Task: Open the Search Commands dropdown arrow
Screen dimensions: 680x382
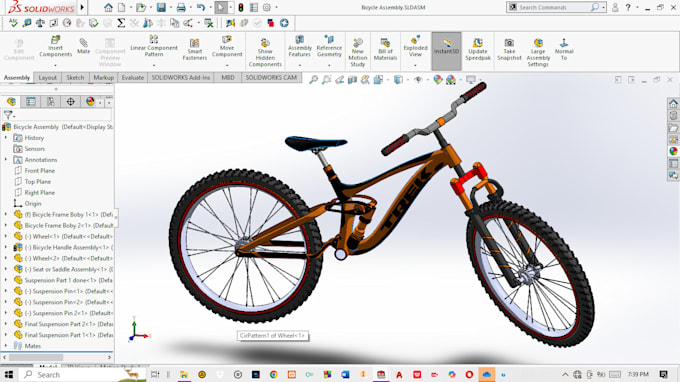Action: coord(603,7)
